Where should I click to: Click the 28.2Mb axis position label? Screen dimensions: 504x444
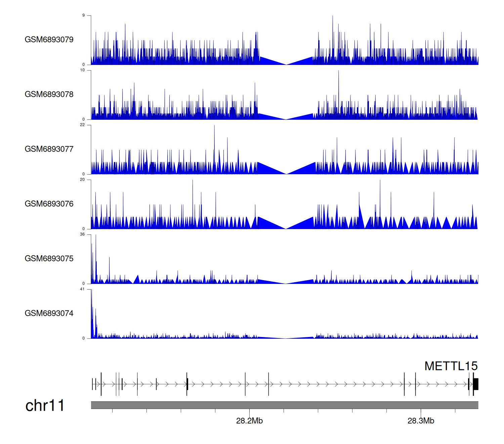tap(249, 421)
